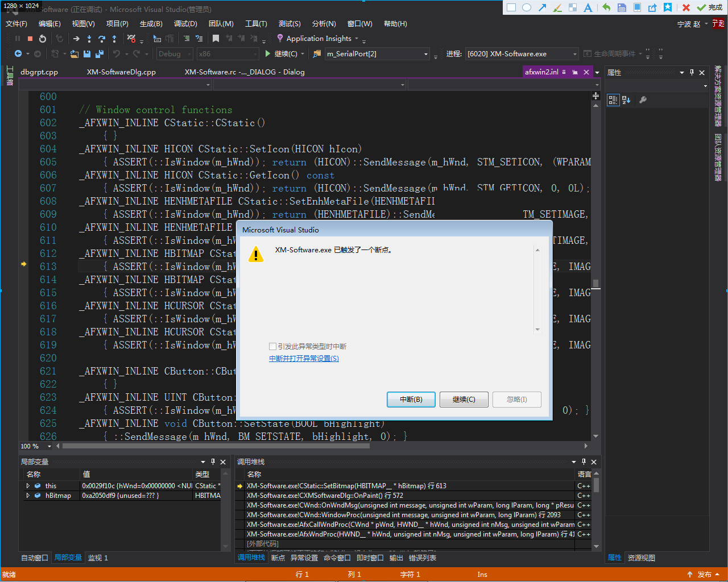
Task: Open the m_SerialPort[2] combo box
Action: 377,53
